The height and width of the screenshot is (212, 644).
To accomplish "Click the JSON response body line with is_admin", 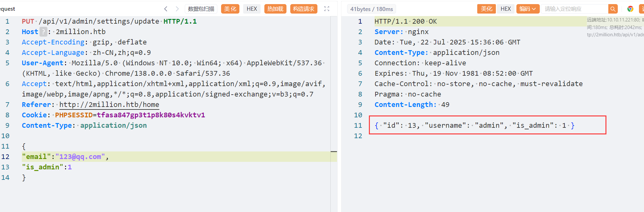I will click(x=474, y=126).
